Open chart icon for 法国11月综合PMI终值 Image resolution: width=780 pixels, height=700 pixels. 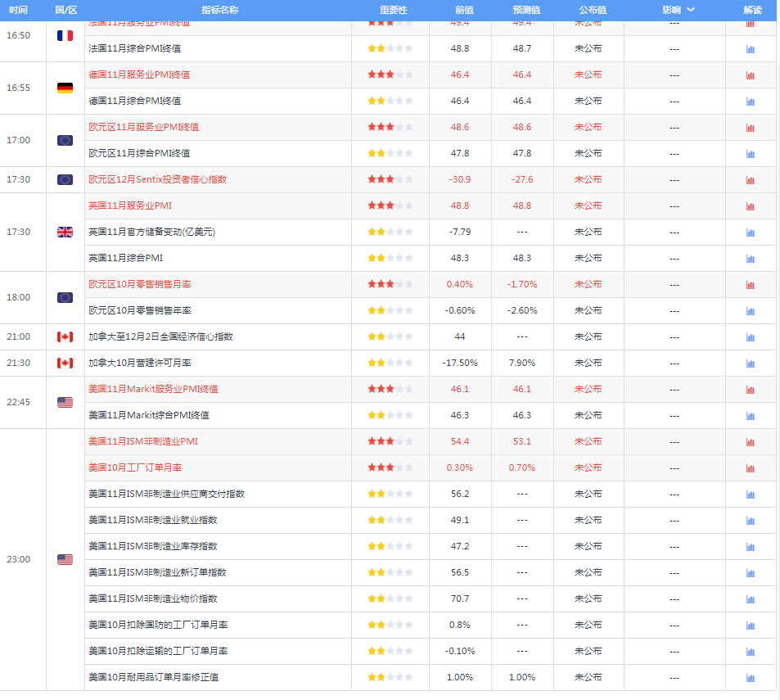click(751, 49)
